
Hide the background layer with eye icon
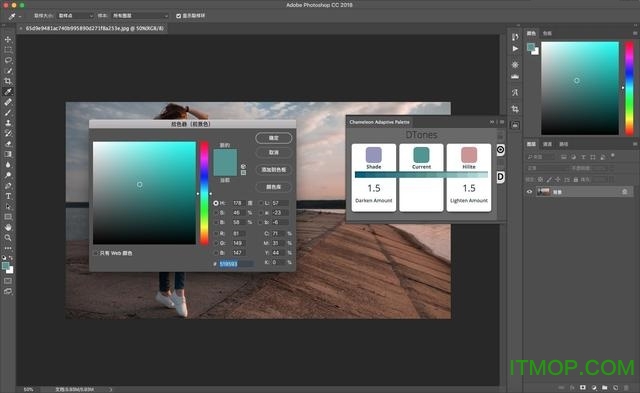click(529, 192)
